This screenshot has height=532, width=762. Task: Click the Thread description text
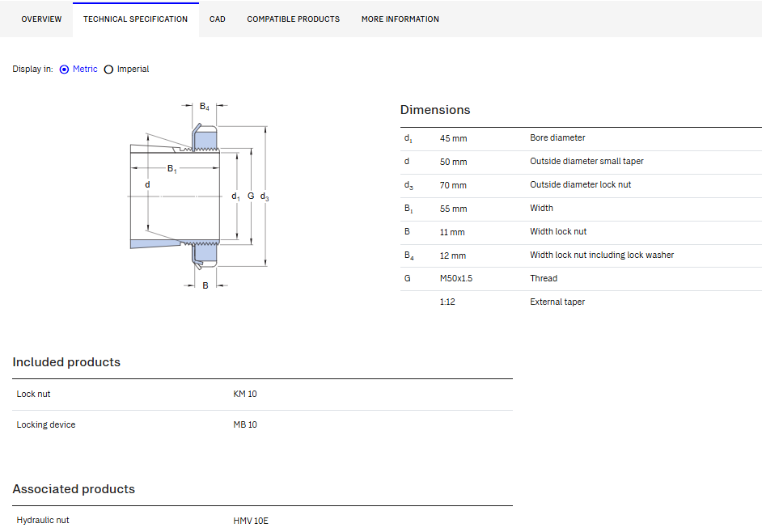coord(544,278)
